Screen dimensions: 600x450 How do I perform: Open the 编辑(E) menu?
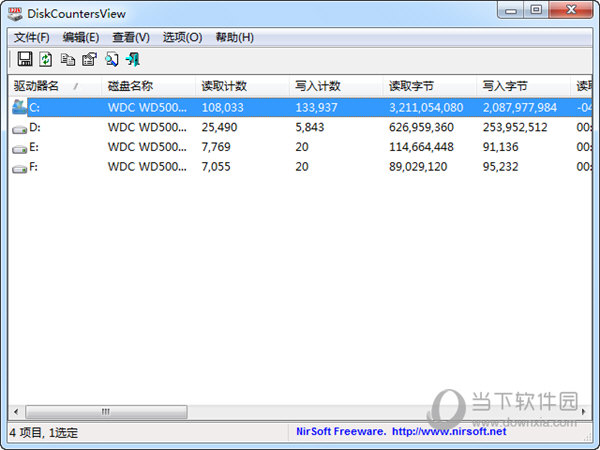(x=81, y=38)
